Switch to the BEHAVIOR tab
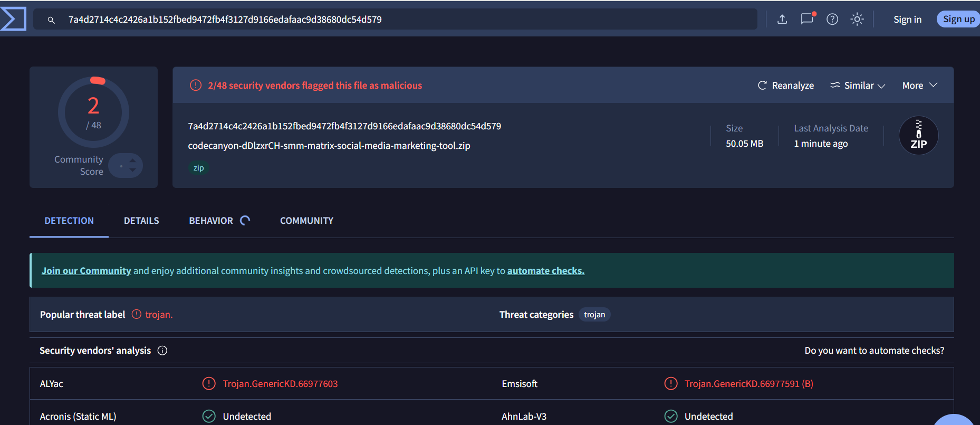Viewport: 980px width, 425px height. (x=211, y=221)
